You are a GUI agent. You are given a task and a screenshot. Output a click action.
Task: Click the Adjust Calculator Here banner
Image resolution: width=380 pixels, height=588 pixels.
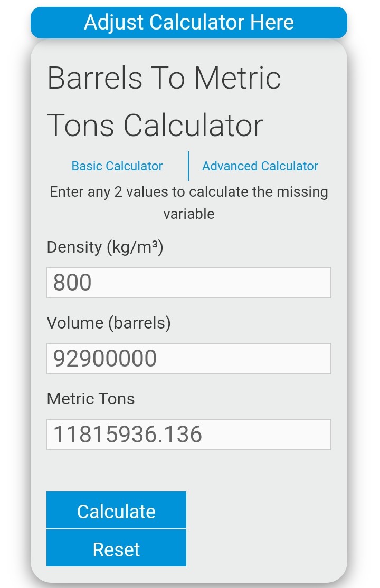189,23
